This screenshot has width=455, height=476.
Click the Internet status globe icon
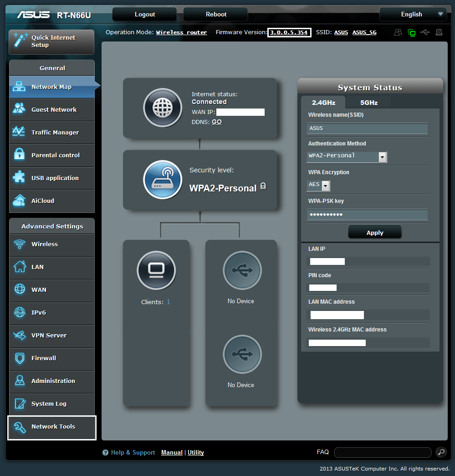click(163, 108)
